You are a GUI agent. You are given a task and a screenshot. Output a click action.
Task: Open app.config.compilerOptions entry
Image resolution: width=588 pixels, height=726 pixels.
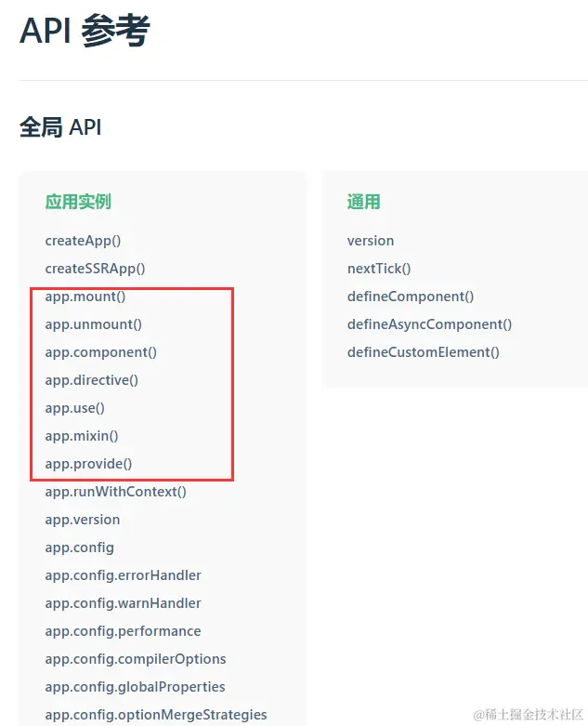tap(136, 659)
